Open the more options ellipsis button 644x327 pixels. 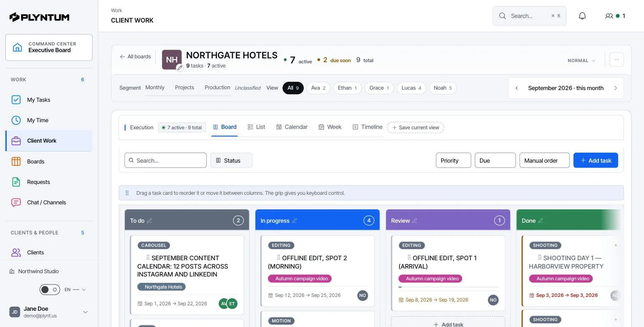[617, 60]
